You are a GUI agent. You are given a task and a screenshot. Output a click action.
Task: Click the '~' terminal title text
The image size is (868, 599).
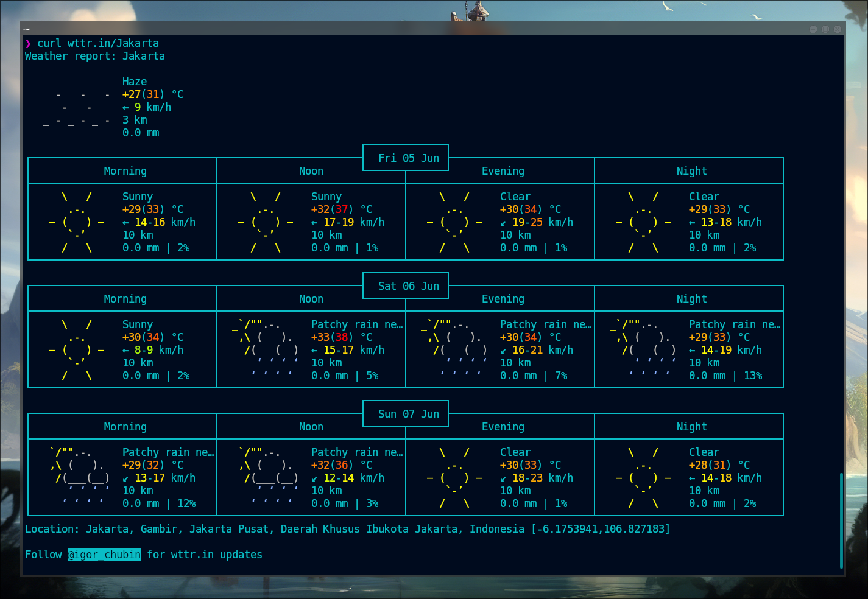(x=27, y=29)
